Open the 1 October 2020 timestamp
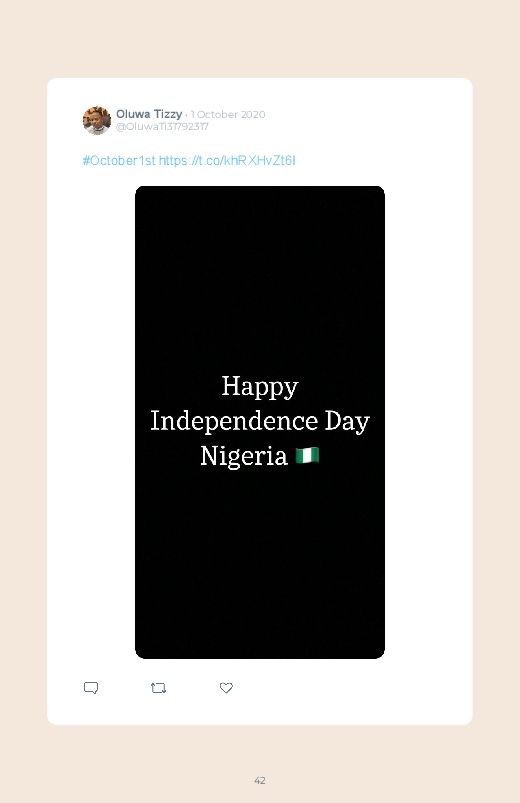The image size is (520, 803). pos(228,114)
